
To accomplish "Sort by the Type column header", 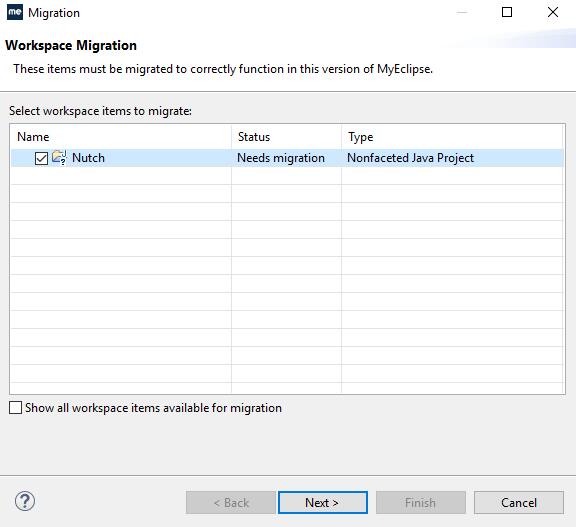I will pos(453,137).
